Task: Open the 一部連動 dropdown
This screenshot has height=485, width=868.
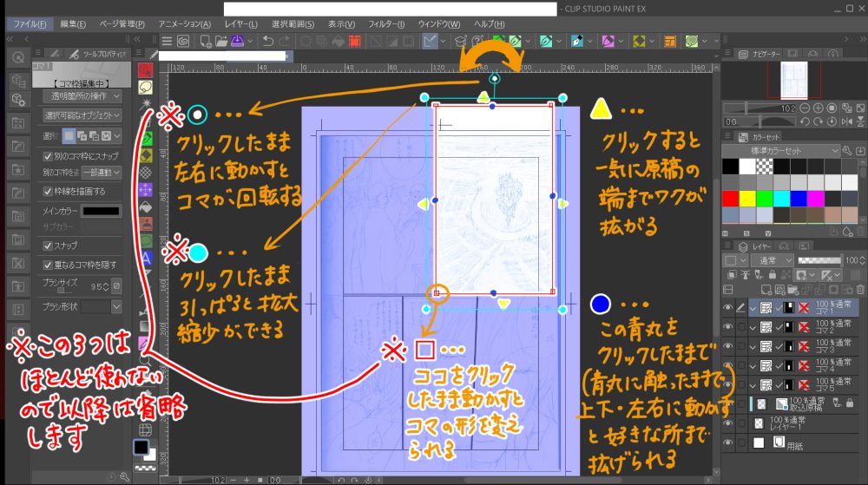Action: [101, 173]
